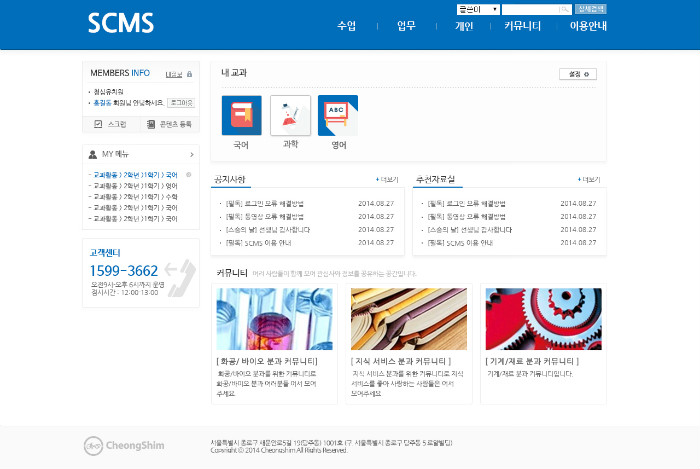The height and width of the screenshot is (469, 700).
Task: Click the 콘텐츠 등록 notebook icon
Action: pyautogui.click(x=151, y=124)
